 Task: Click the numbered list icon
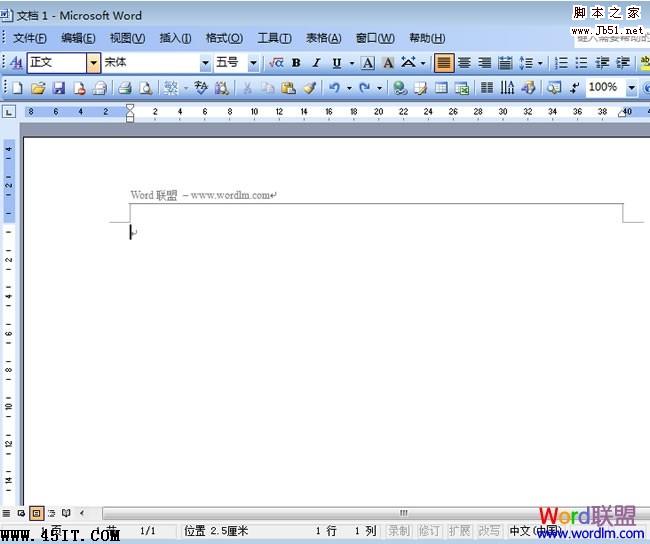click(x=561, y=63)
